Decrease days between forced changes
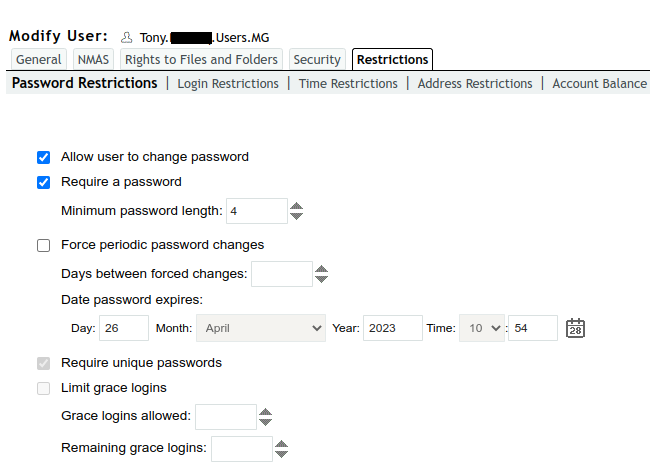This screenshot has height=475, width=650. click(321, 279)
